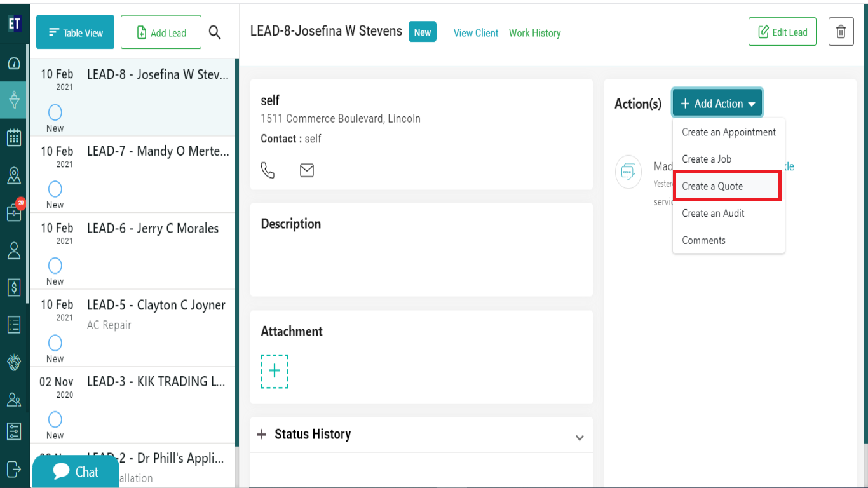Open the team users icon in sidebar
This screenshot has height=488, width=868.
point(14,400)
